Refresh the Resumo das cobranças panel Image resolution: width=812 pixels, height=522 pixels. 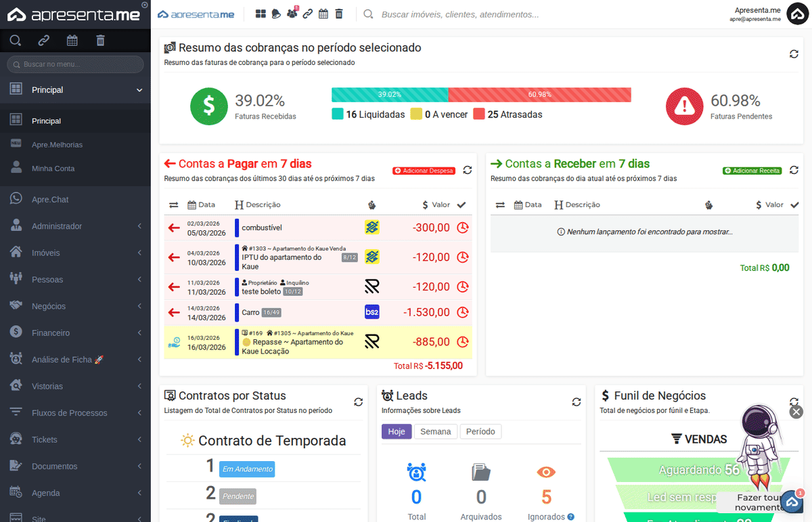(793, 54)
